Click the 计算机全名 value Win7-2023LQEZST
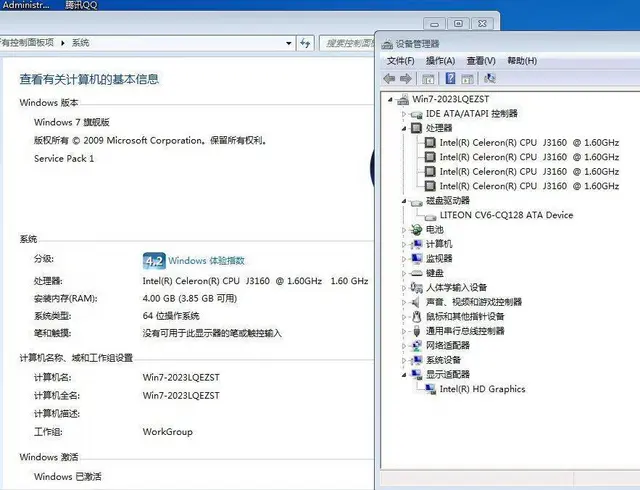This screenshot has width=640, height=490. [x=181, y=395]
